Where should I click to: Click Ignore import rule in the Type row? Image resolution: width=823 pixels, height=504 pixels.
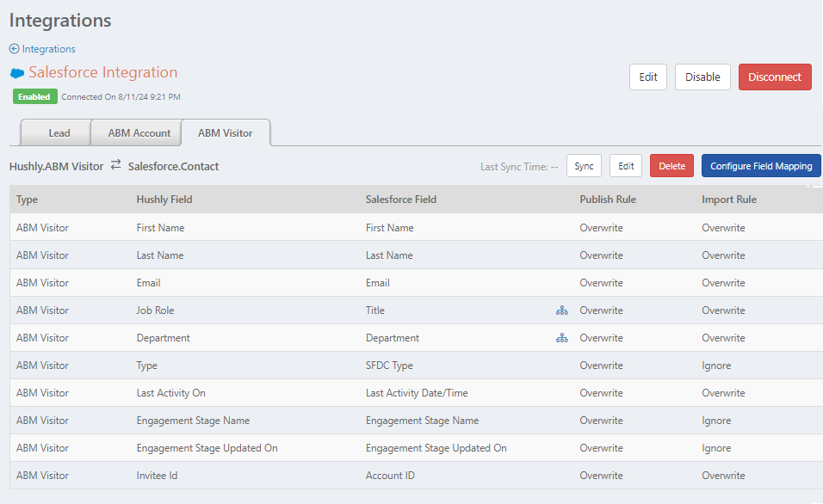pos(716,366)
